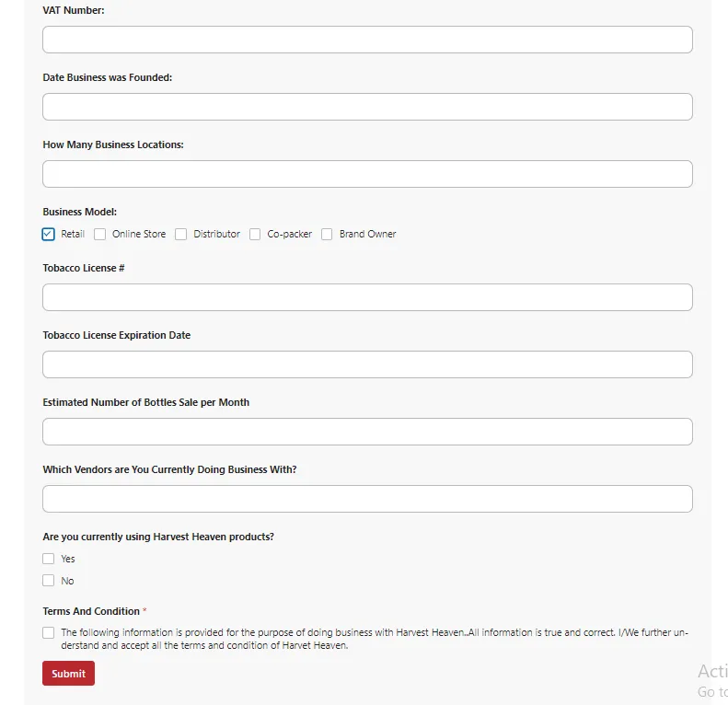The image size is (728, 705).
Task: Check No for using Harvest Heaven products
Action: click(x=49, y=581)
